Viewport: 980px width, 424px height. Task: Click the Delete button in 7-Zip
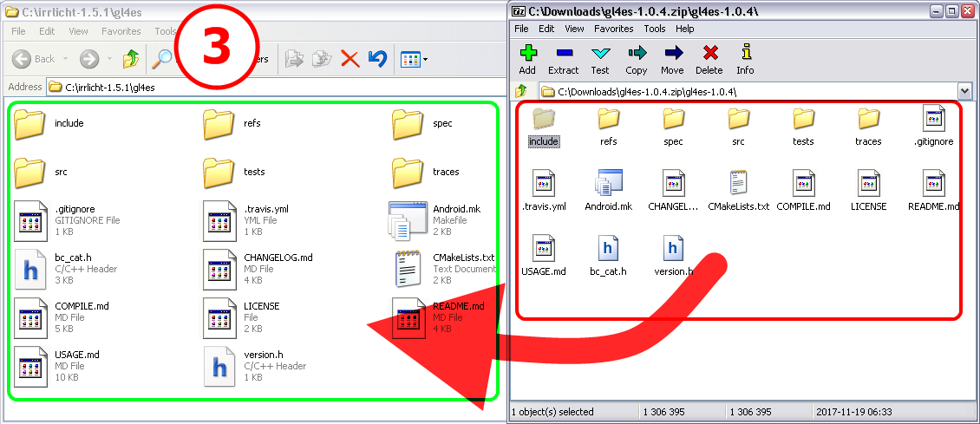709,59
